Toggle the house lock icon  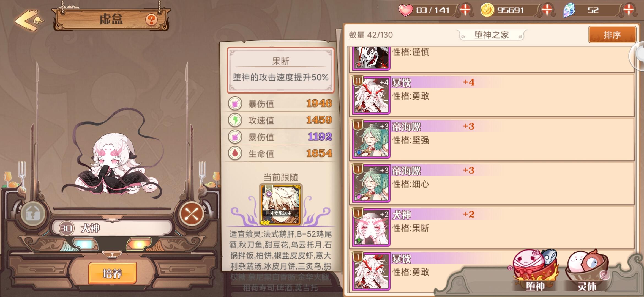click(33, 214)
